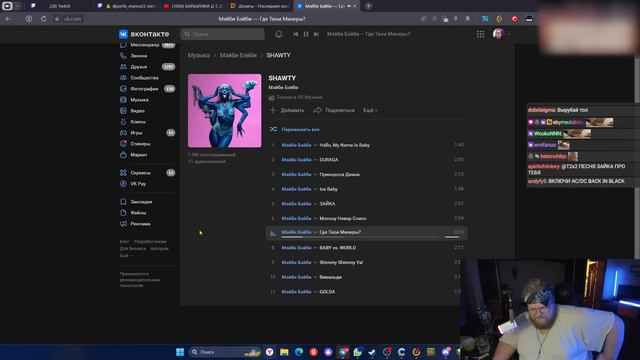Click the Игры gamepad icon
640x360 pixels.
[x=123, y=133]
